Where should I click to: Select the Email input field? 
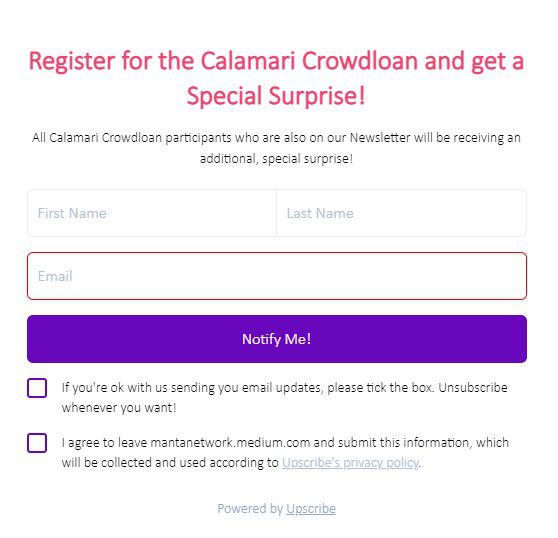click(277, 276)
